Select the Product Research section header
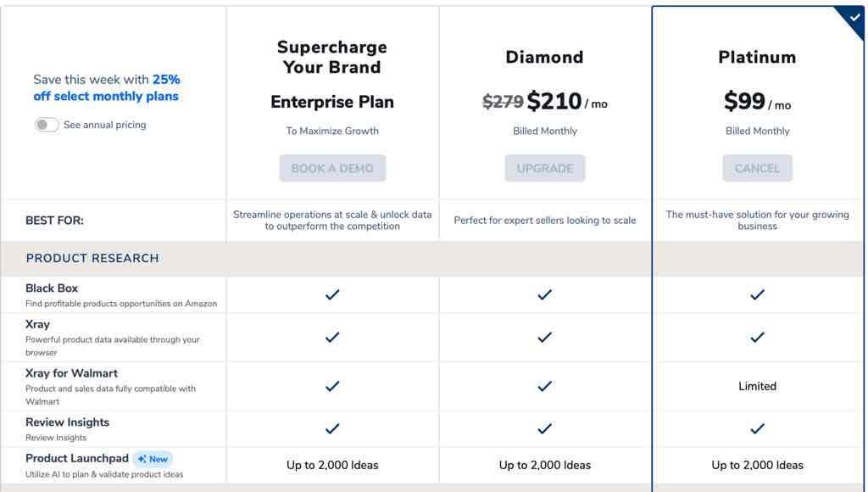 pyautogui.click(x=92, y=258)
